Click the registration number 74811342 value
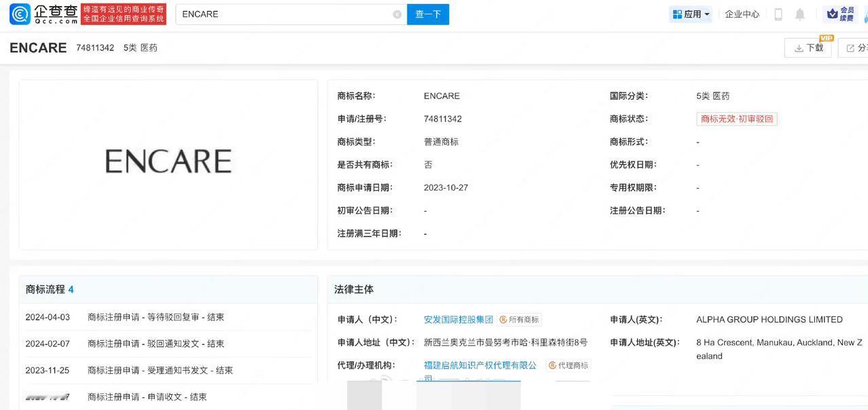 [443, 119]
